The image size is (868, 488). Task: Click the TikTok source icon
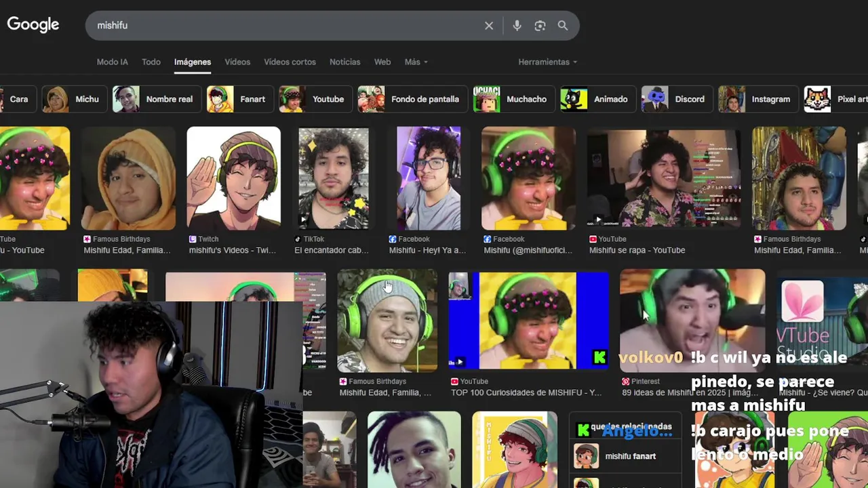point(298,239)
